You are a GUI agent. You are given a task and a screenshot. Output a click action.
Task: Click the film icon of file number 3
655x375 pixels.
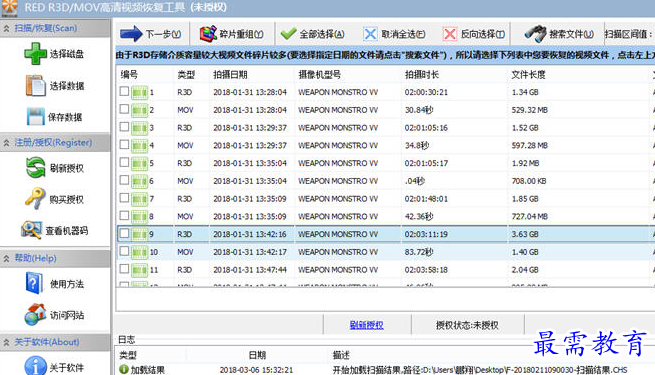click(x=140, y=128)
